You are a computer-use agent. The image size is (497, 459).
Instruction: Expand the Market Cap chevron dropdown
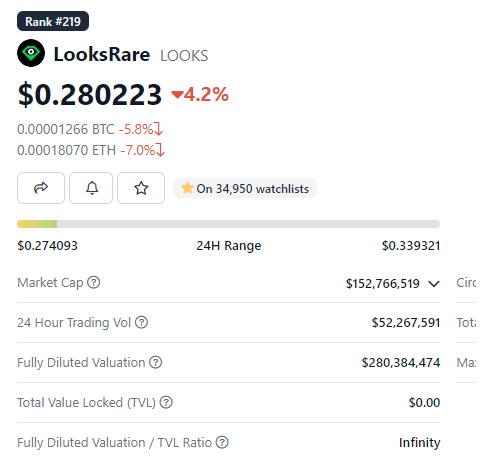pyautogui.click(x=434, y=284)
